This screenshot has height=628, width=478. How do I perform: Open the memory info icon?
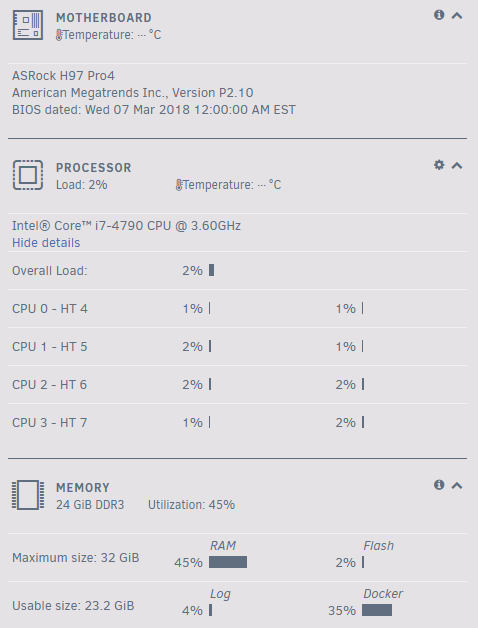point(439,485)
